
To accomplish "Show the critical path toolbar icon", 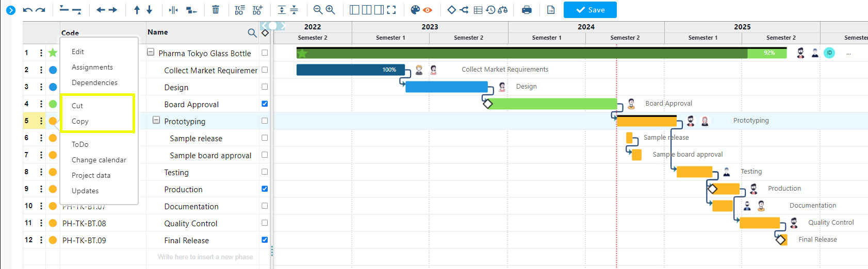I will pyautogui.click(x=464, y=10).
